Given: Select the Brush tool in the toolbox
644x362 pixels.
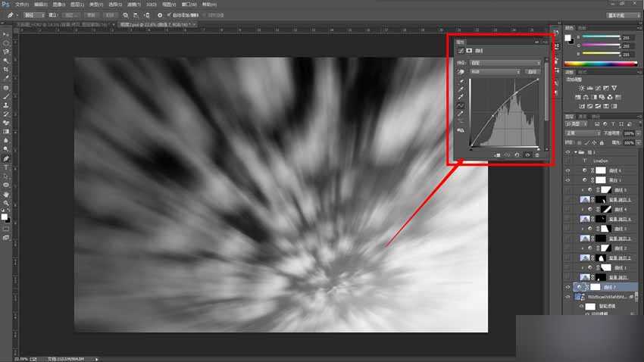Looking at the screenshot, I should tap(6, 96).
